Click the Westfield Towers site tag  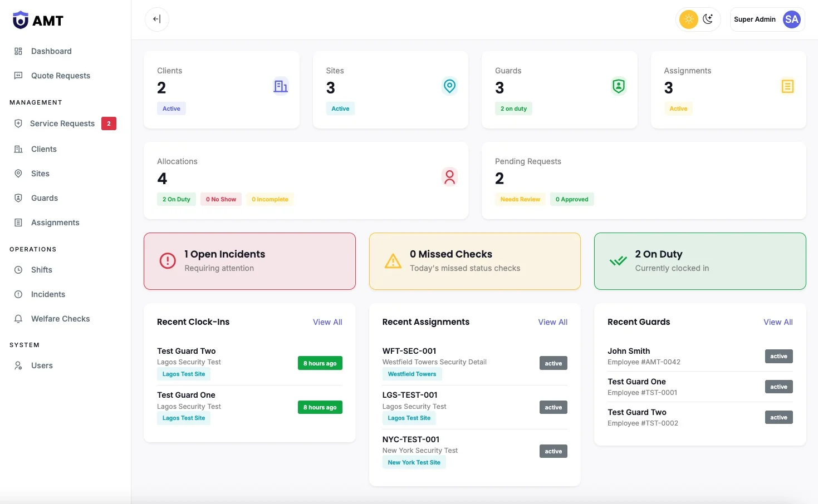pyautogui.click(x=412, y=374)
